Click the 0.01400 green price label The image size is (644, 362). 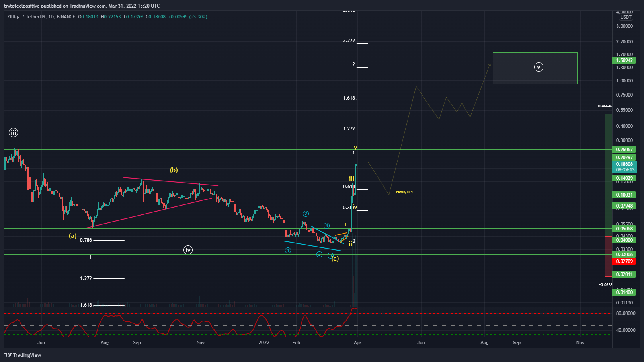[x=624, y=292]
